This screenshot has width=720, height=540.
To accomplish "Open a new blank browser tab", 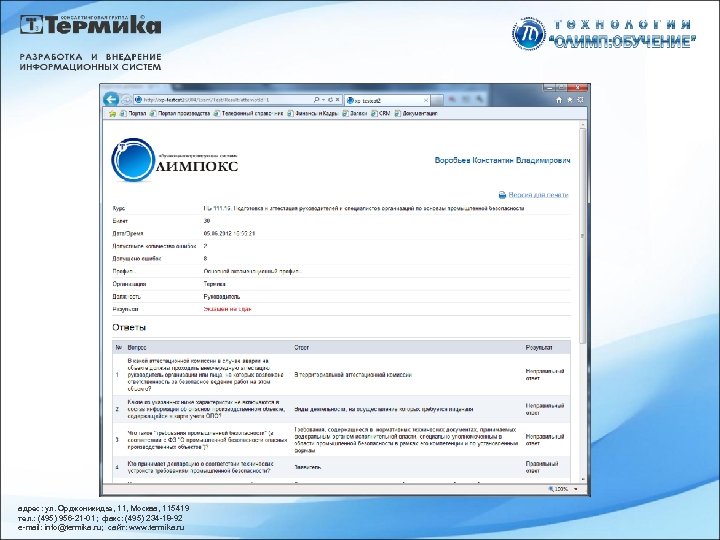I will 438,100.
